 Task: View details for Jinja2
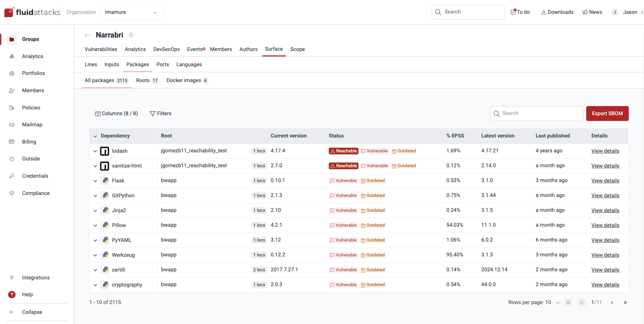605,210
